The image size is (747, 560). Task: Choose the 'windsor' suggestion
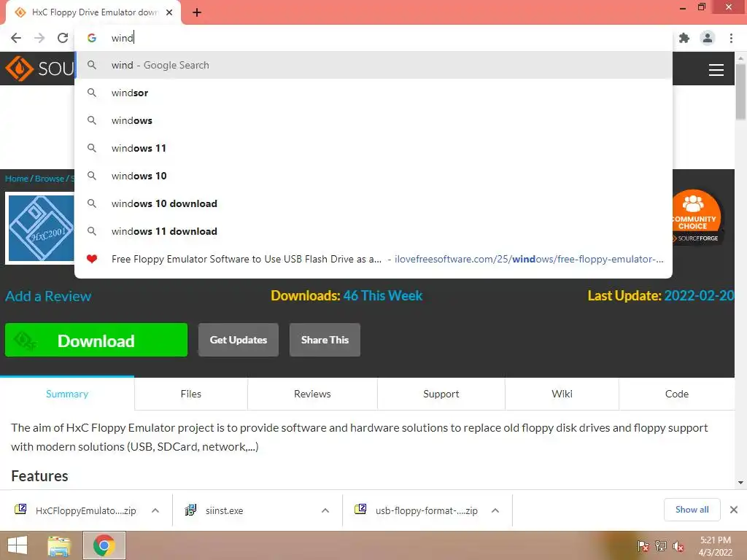[373, 93]
